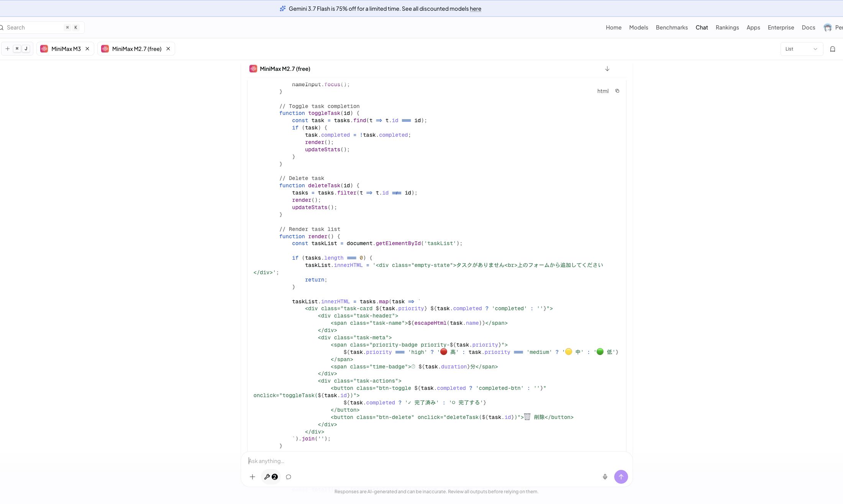
Task: Go to Models in the top nav
Action: pos(638,28)
